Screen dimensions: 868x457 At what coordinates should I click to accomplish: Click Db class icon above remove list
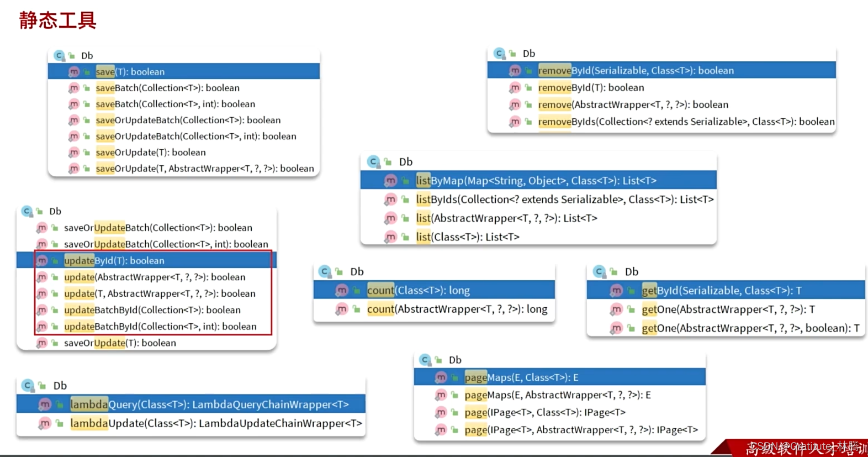[500, 54]
